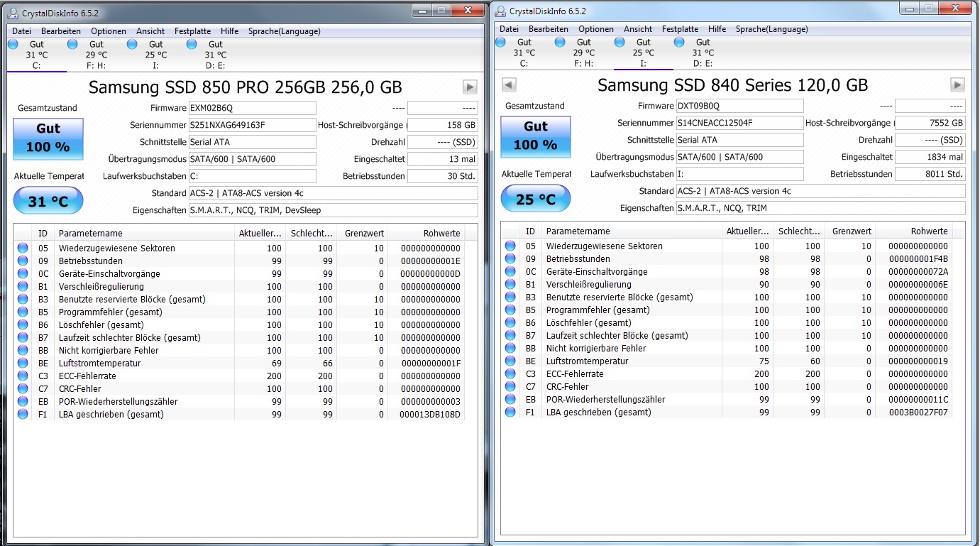Click serial number field S251NXAG649163F

tap(252, 125)
